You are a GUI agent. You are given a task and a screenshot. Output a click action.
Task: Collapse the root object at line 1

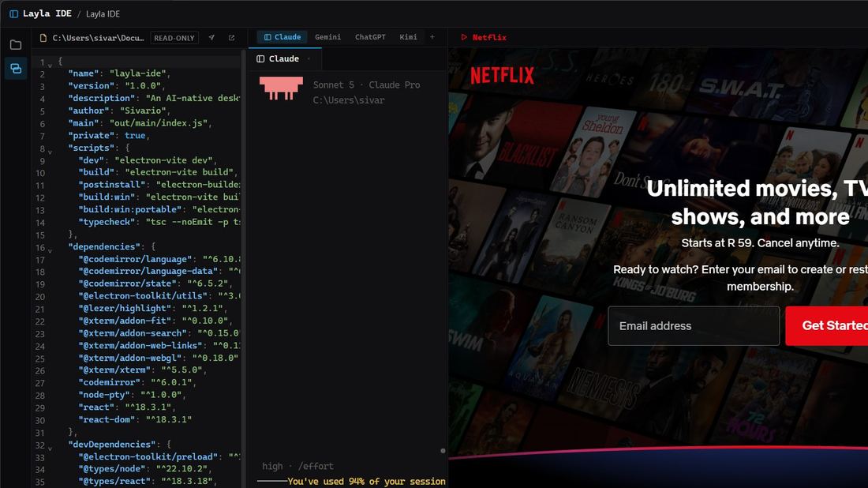tap(50, 66)
